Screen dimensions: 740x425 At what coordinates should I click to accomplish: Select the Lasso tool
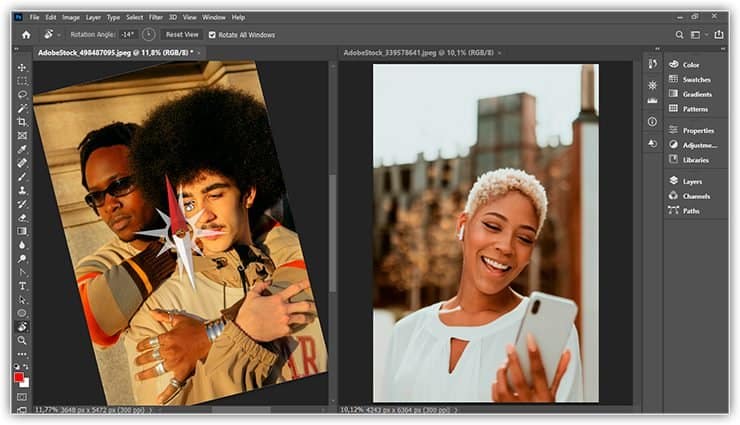(22, 94)
